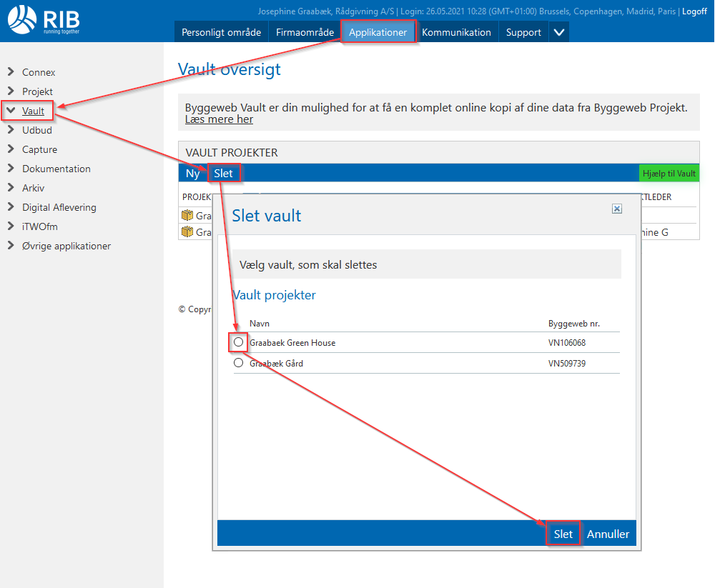Open the top navigation overflow dropdown arrow
This screenshot has height=588, width=715.
[559, 32]
